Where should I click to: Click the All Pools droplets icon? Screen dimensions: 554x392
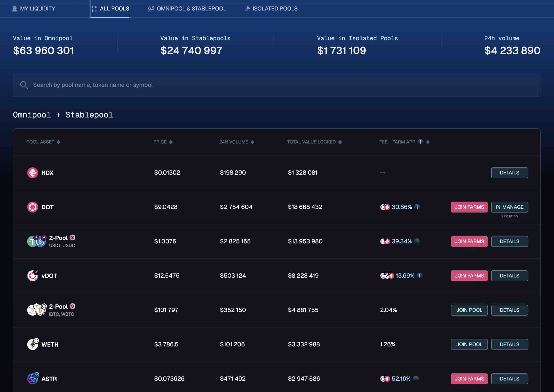(94, 9)
